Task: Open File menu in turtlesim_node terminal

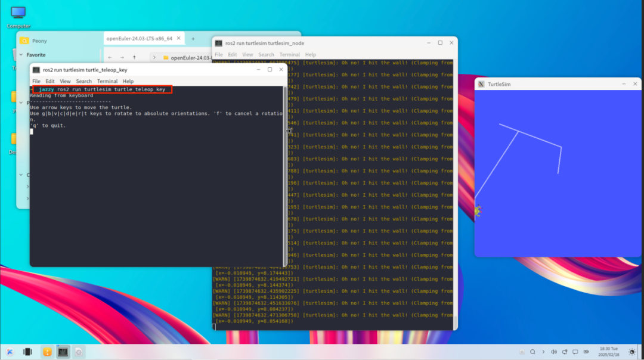Action: point(218,55)
